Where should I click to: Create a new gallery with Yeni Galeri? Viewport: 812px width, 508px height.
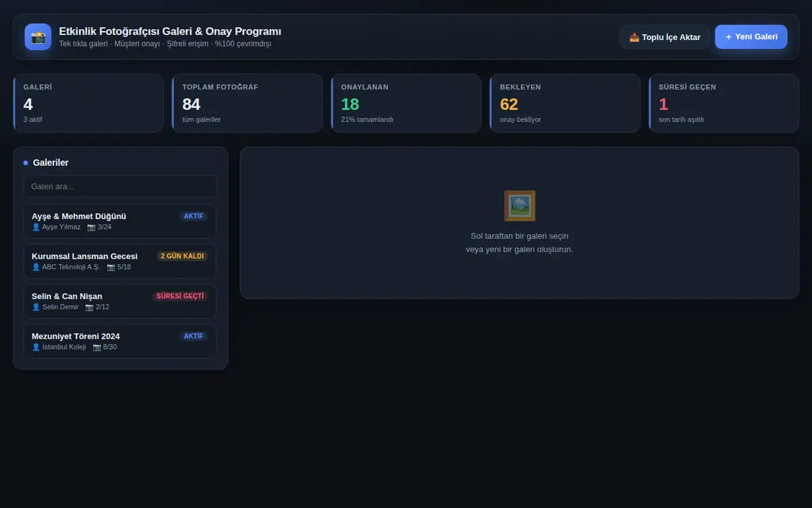(x=751, y=37)
